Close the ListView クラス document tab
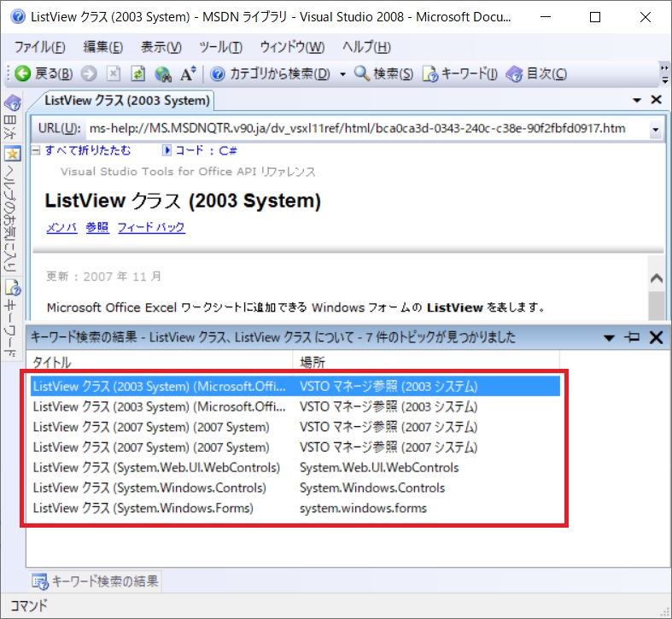The width and height of the screenshot is (672, 619). [656, 100]
